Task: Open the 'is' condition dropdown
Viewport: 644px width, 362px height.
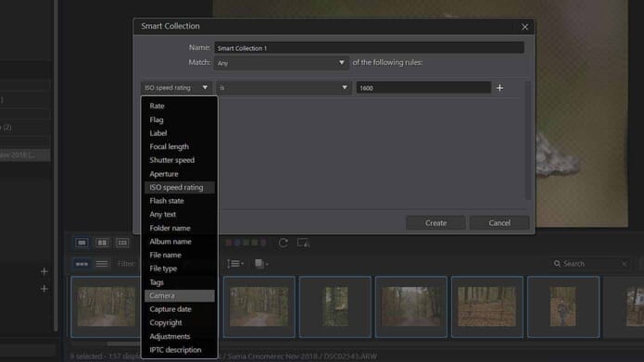Action: point(284,87)
